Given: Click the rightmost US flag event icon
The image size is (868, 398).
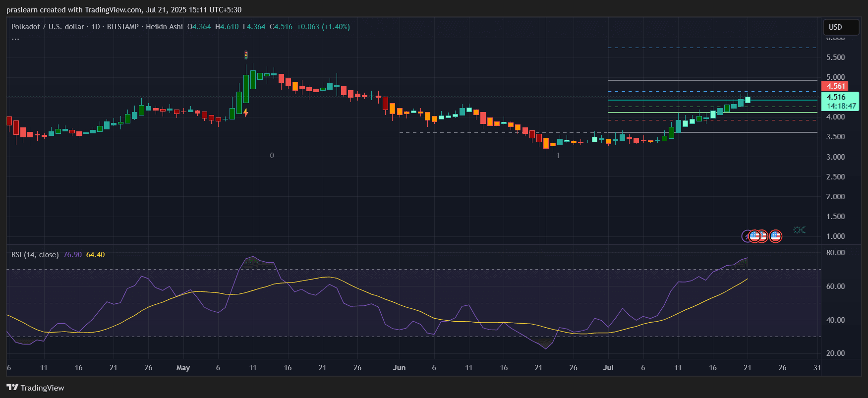Looking at the screenshot, I should 775,236.
